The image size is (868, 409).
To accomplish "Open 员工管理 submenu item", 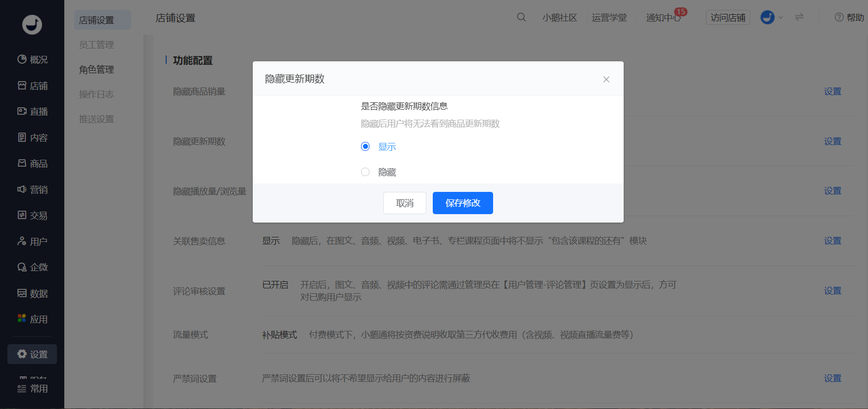I will [x=96, y=45].
